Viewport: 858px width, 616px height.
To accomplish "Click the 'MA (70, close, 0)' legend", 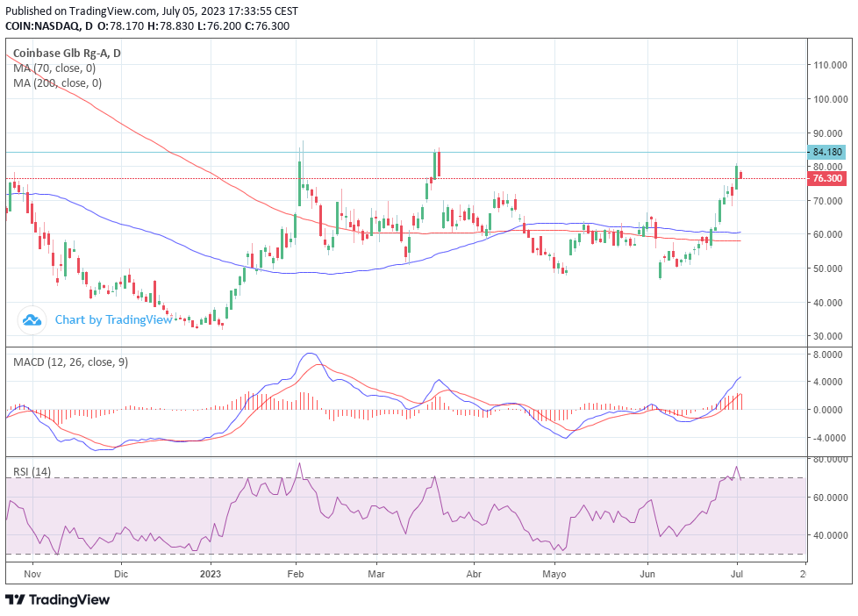I will 54,68.
